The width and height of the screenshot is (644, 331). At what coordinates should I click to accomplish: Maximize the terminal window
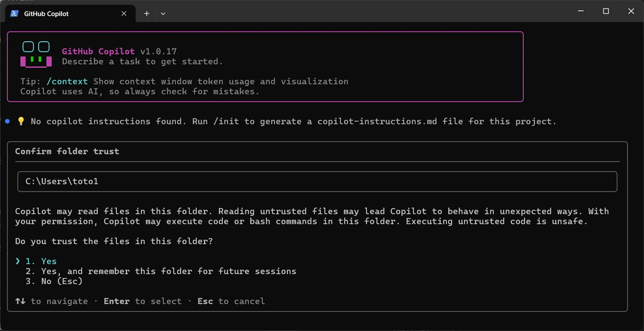pos(606,11)
